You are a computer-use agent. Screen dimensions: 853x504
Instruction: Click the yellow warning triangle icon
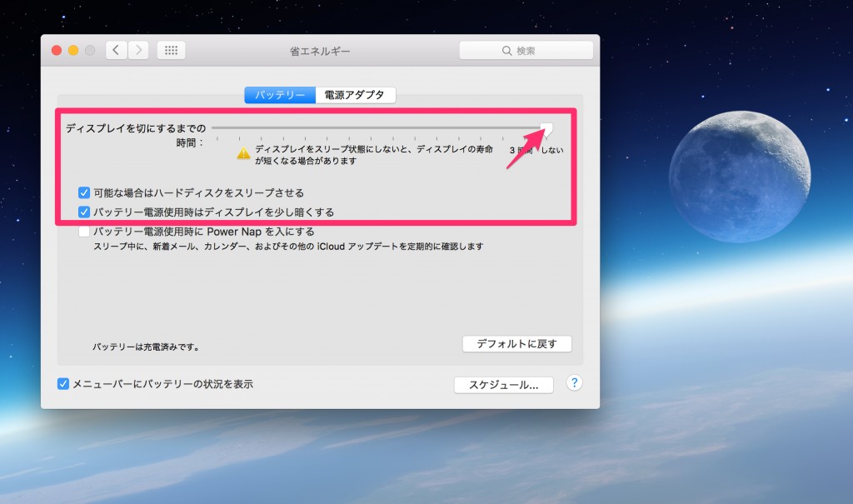click(243, 153)
